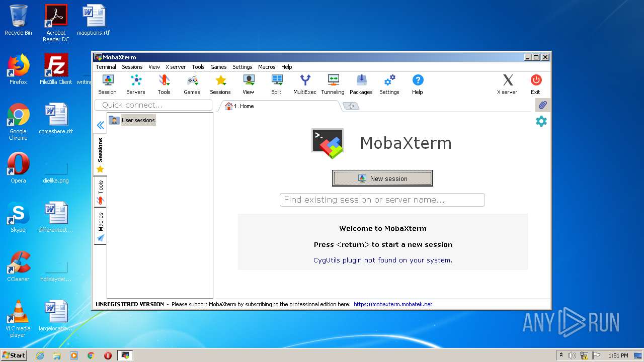Select the maoptions.rtf desktop file
Viewport: 644px width, 362px height.
click(94, 20)
